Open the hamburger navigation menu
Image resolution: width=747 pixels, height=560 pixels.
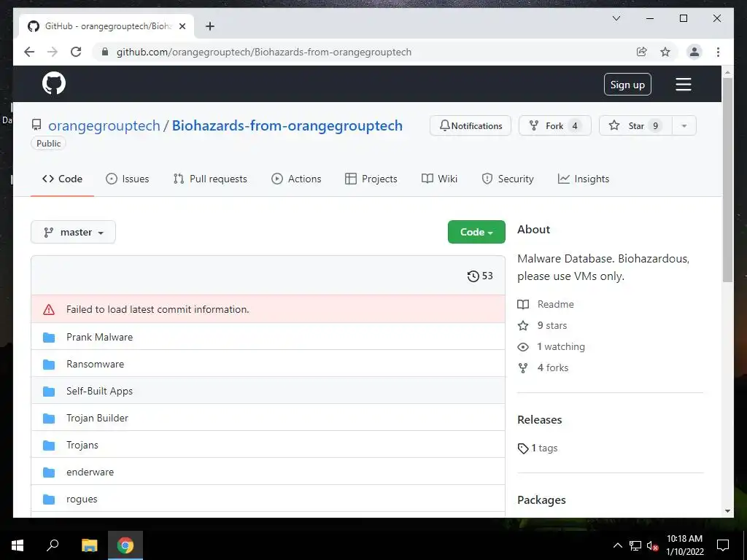pyautogui.click(x=683, y=85)
